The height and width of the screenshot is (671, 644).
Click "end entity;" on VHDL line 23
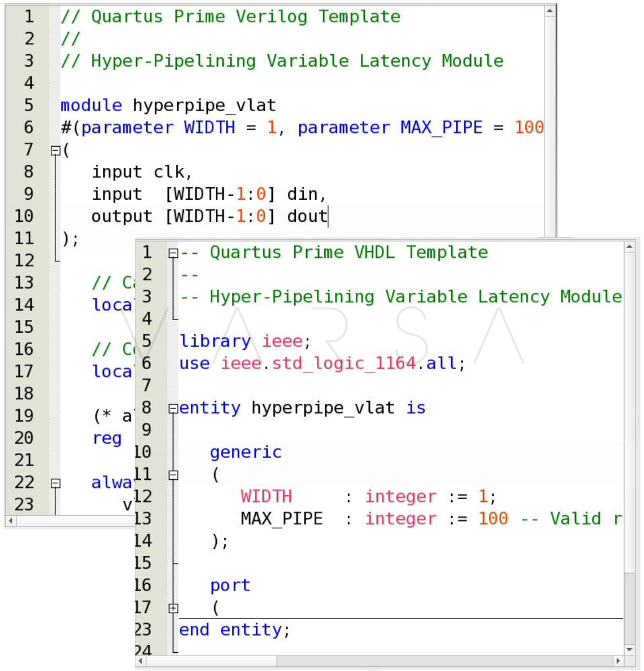[x=235, y=630]
